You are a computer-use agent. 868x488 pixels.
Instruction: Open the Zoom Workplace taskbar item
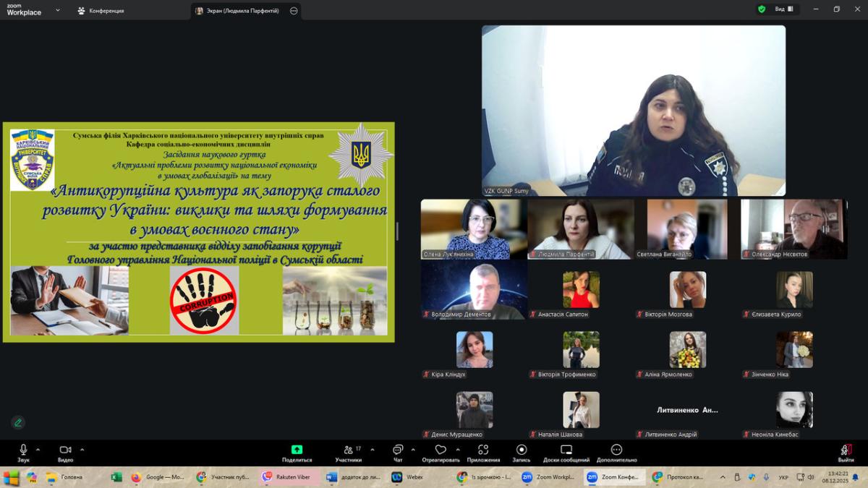point(548,477)
